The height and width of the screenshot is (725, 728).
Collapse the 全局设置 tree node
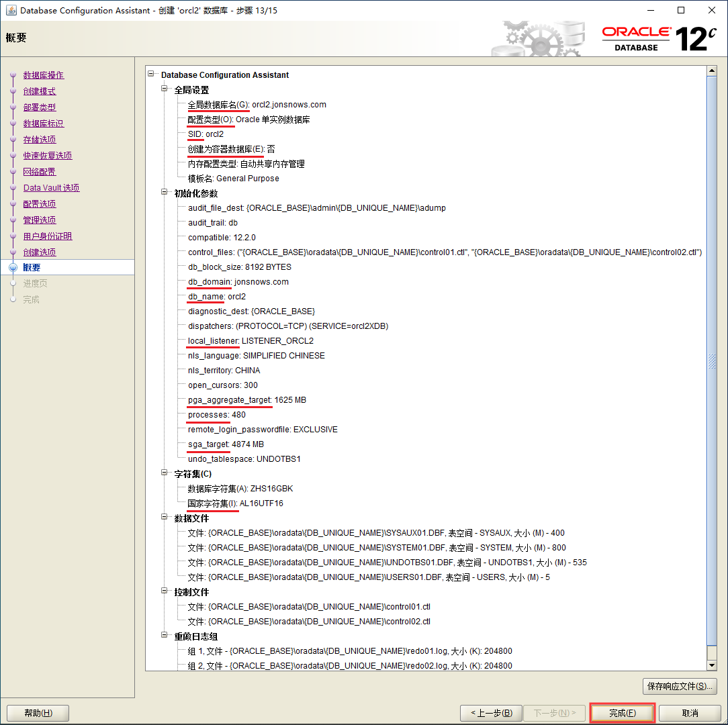point(165,89)
